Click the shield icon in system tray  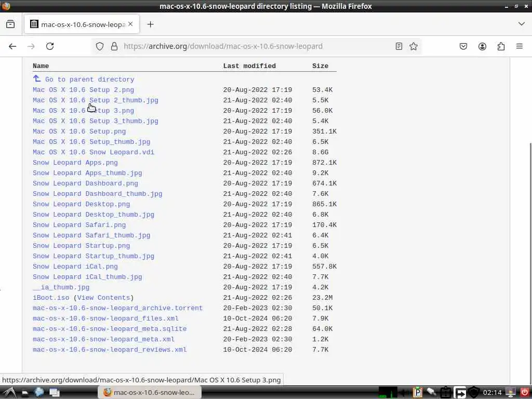point(474,393)
